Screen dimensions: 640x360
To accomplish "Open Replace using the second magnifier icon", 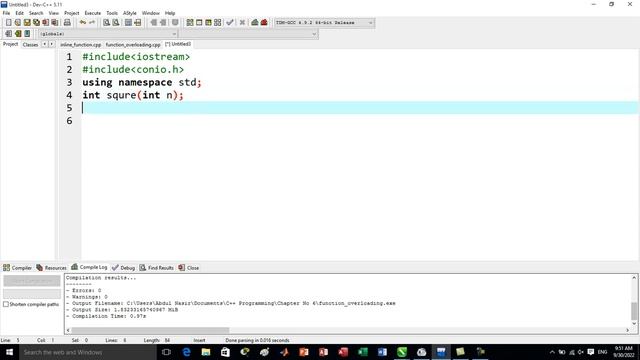I will pos(116,23).
